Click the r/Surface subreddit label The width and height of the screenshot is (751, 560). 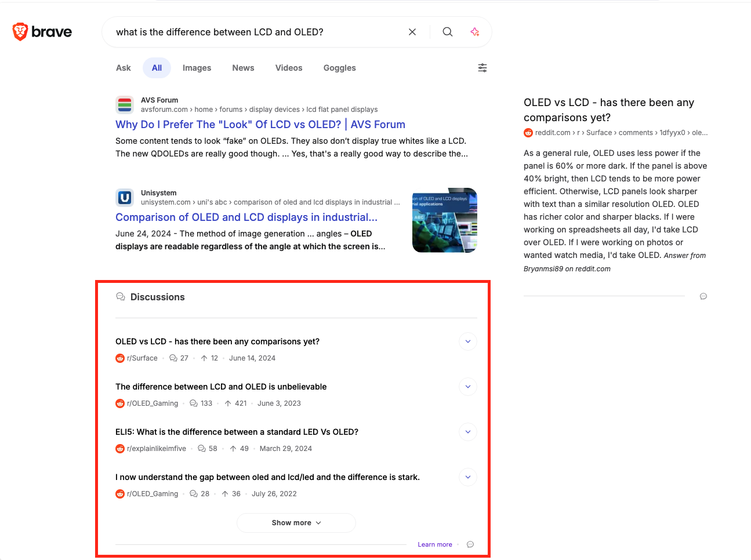coord(142,358)
